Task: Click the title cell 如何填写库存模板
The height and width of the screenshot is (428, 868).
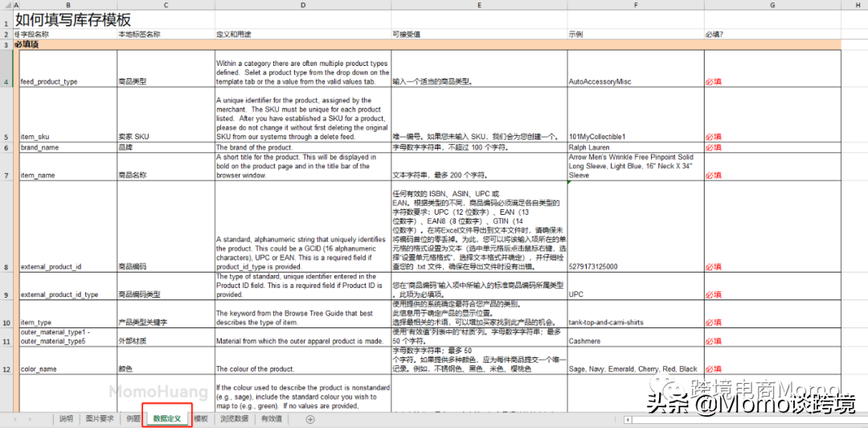Action: [x=72, y=20]
